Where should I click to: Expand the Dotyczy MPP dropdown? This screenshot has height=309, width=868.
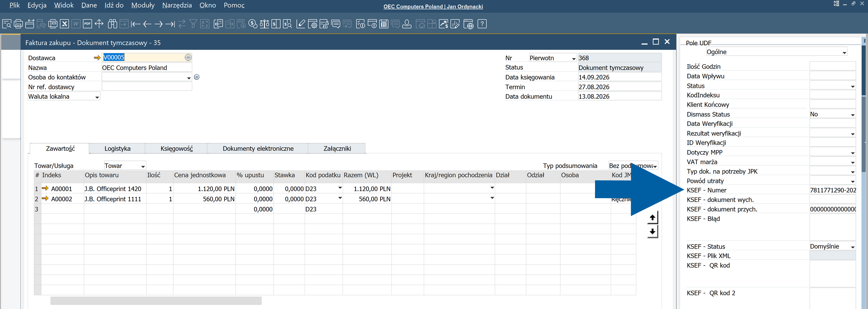pos(853,153)
